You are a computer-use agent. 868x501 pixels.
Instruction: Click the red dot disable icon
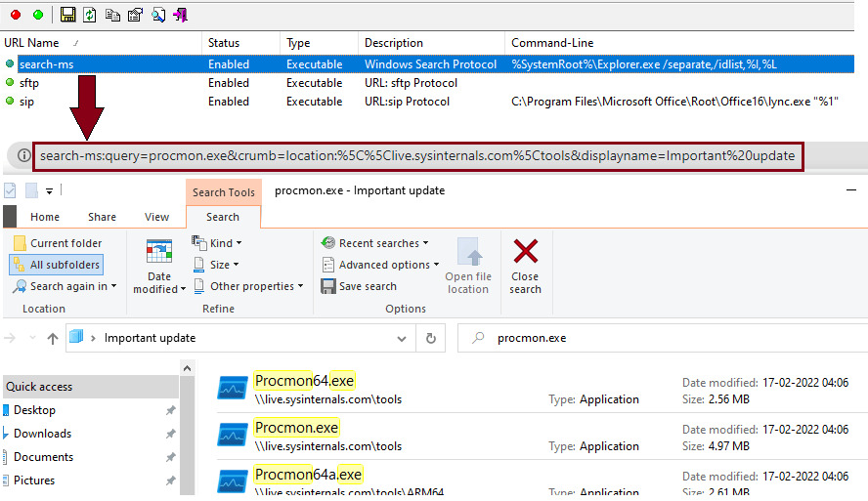pyautogui.click(x=16, y=15)
